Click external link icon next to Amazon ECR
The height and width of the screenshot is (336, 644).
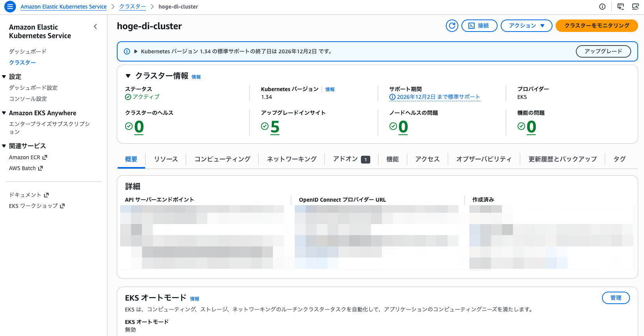(x=45, y=157)
